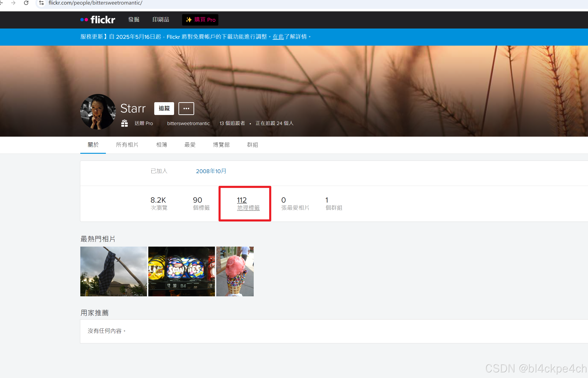Click the Flickr logo

[x=98, y=20]
